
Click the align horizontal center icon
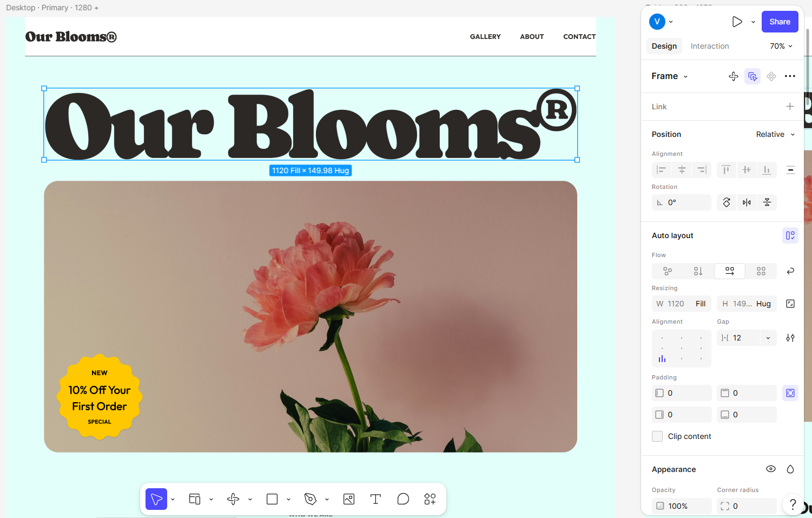pyautogui.click(x=682, y=170)
